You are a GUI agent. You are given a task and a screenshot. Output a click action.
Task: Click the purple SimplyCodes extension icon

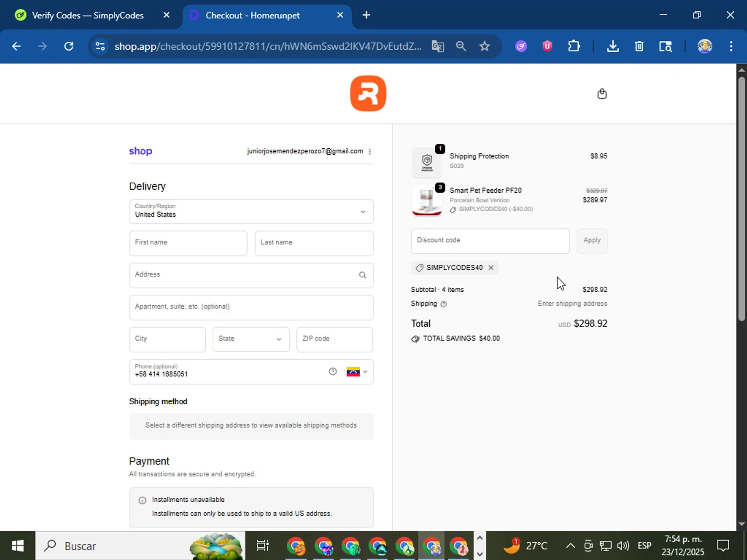pos(521,46)
